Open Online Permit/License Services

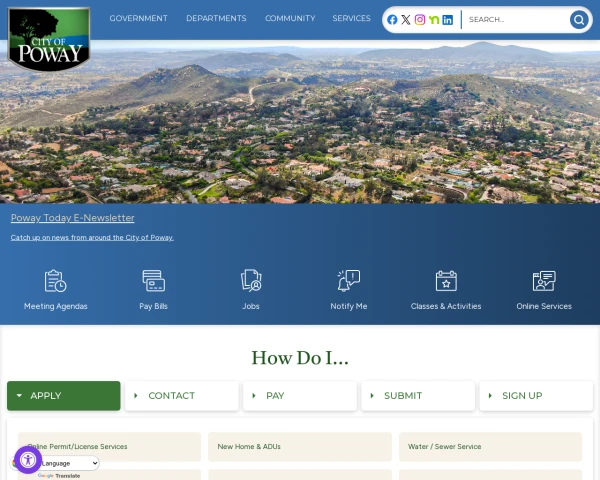109,447
